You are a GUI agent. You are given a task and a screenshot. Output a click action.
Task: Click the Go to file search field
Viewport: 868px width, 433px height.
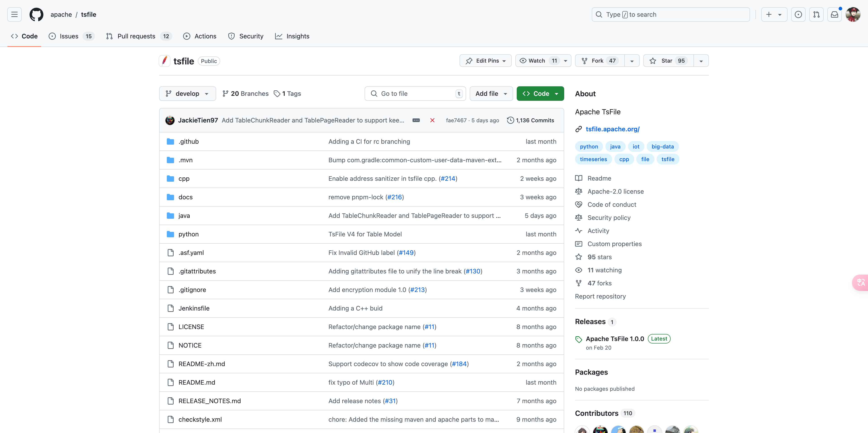click(415, 94)
